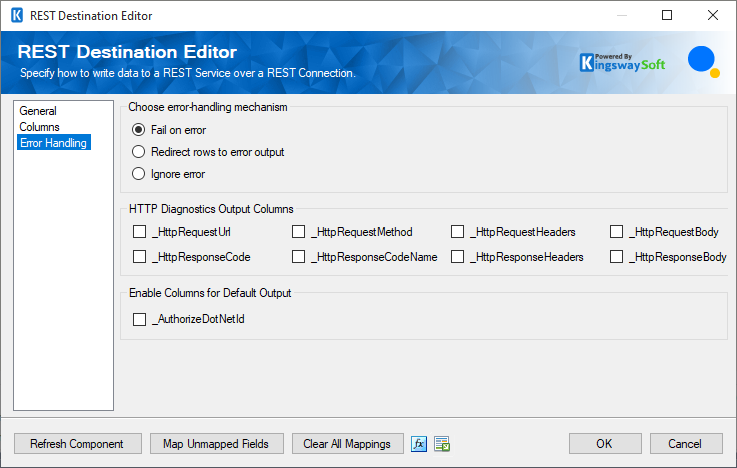737x468 pixels.
Task: Enable _AuthorizeDotNetId default output column
Action: (140, 319)
